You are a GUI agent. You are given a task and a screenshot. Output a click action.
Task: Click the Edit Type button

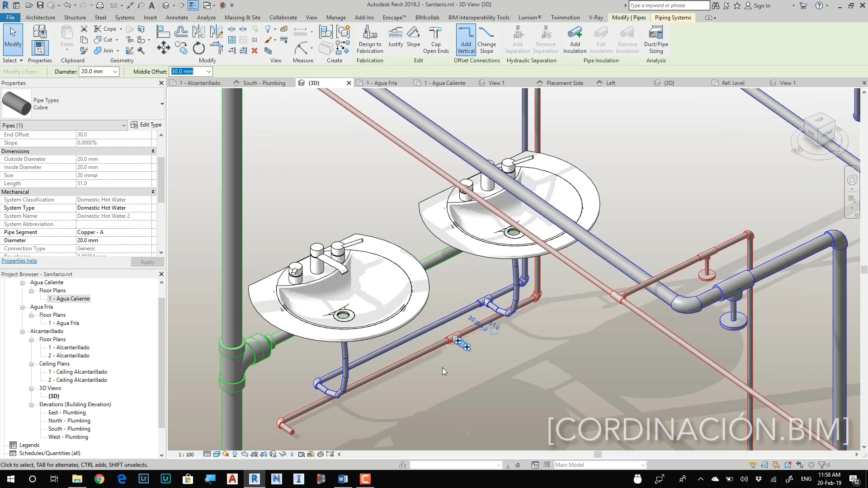click(146, 125)
